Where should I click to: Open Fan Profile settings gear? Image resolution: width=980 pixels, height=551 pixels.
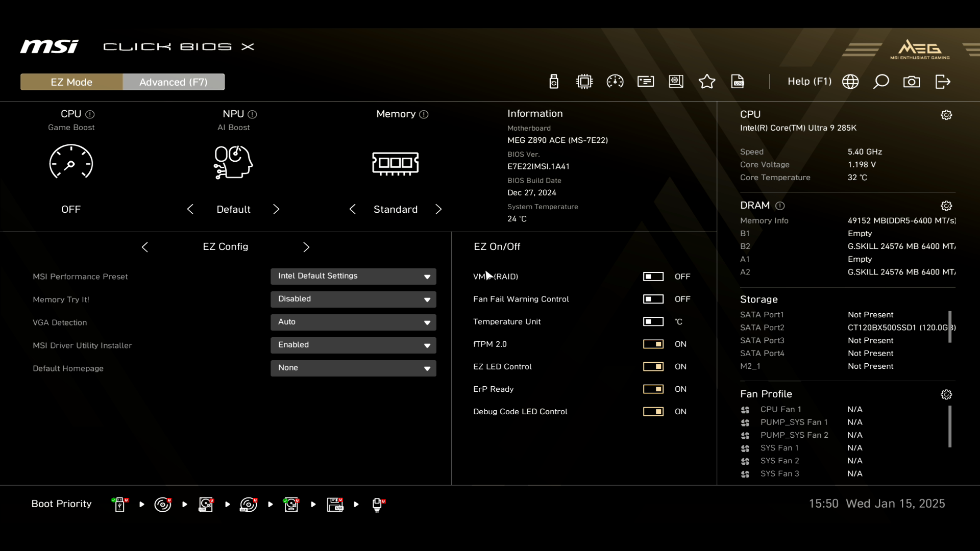coord(946,394)
